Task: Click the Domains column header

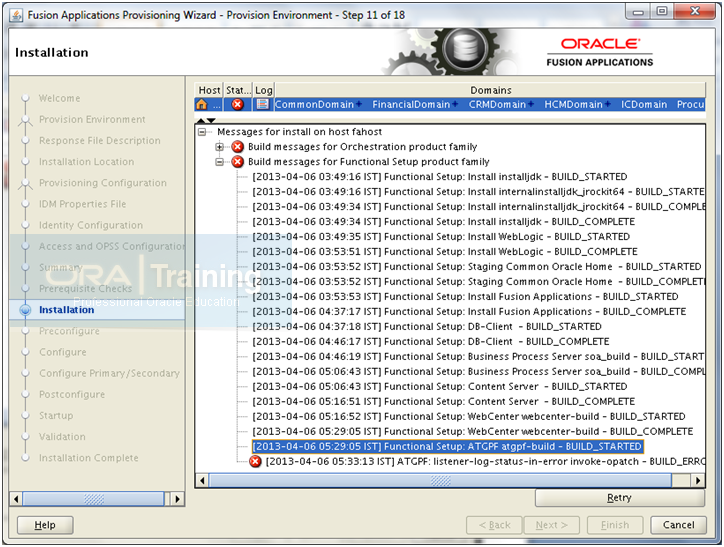Action: click(490, 90)
